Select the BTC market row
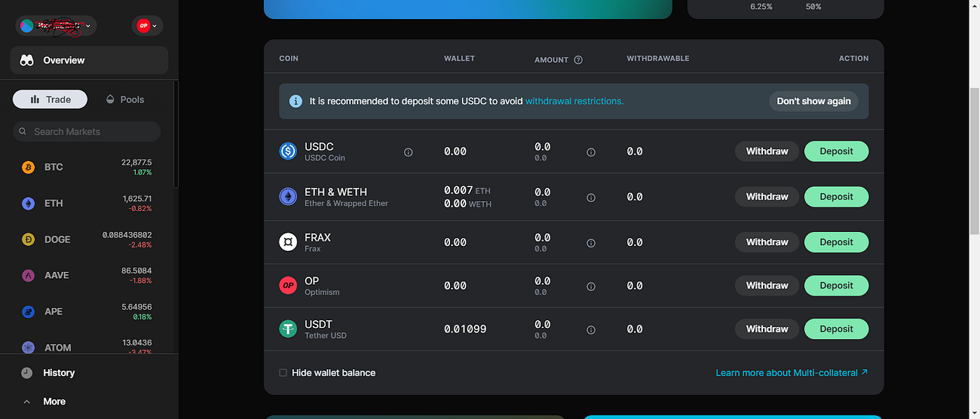This screenshot has width=980, height=419. tap(87, 167)
